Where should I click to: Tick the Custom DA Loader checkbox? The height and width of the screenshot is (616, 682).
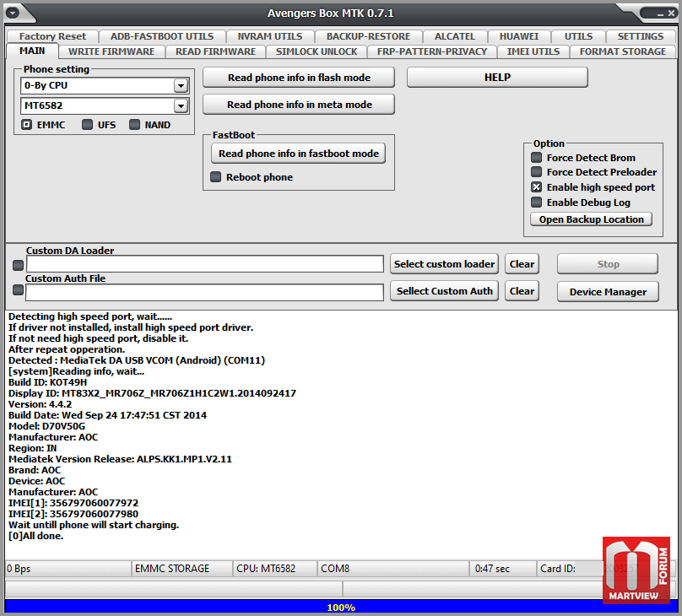coord(18,265)
